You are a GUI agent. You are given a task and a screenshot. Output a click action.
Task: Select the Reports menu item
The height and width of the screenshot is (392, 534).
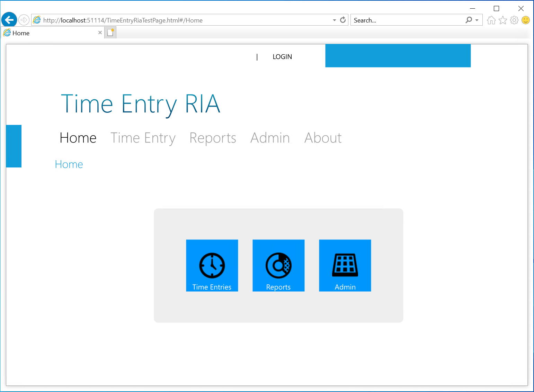pyautogui.click(x=212, y=138)
